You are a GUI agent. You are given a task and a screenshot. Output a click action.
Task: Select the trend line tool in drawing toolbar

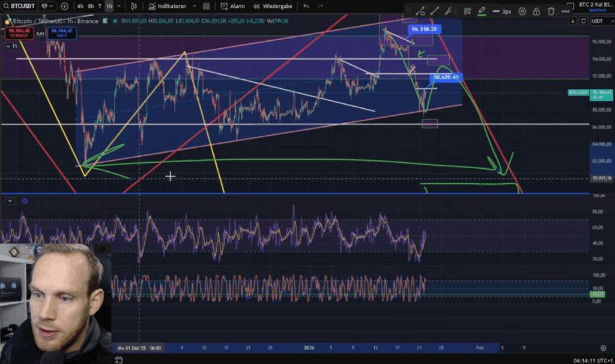(435, 11)
